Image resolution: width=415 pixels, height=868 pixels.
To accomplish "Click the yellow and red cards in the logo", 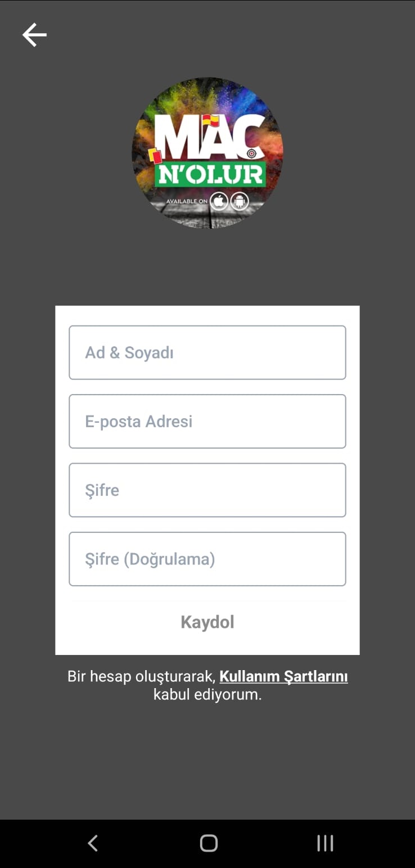I will 155,155.
